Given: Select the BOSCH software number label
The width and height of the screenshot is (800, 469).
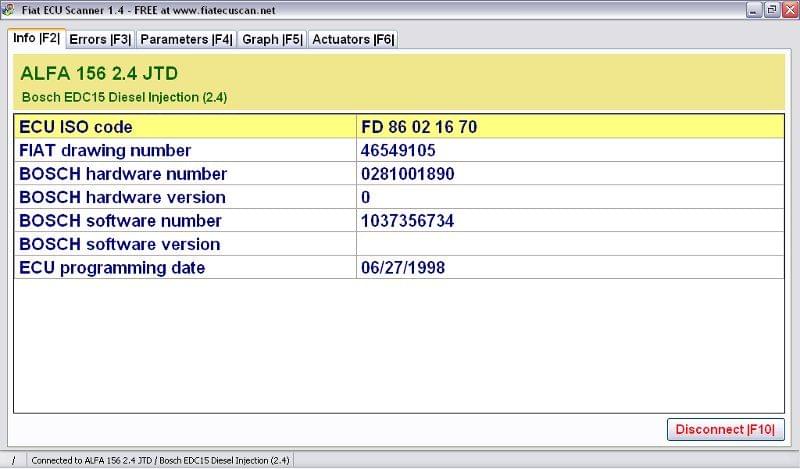Looking at the screenshot, I should click(120, 221).
